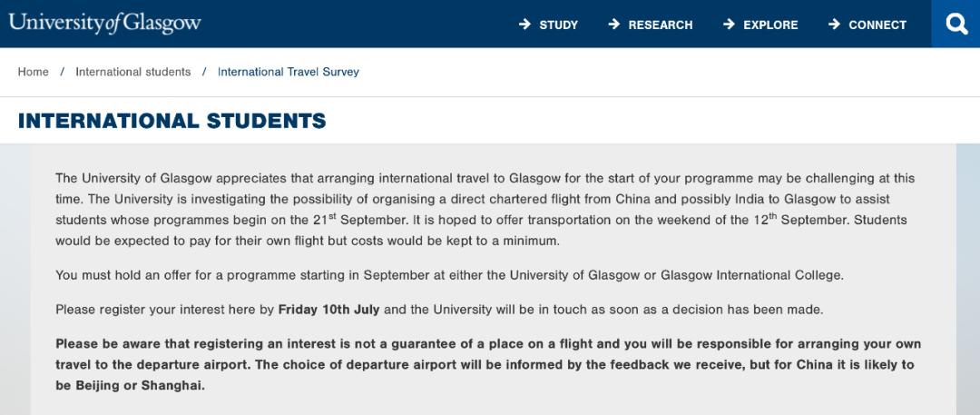Click the arrow icon beside Research
Image resolution: width=980 pixels, height=415 pixels.
pyautogui.click(x=614, y=25)
